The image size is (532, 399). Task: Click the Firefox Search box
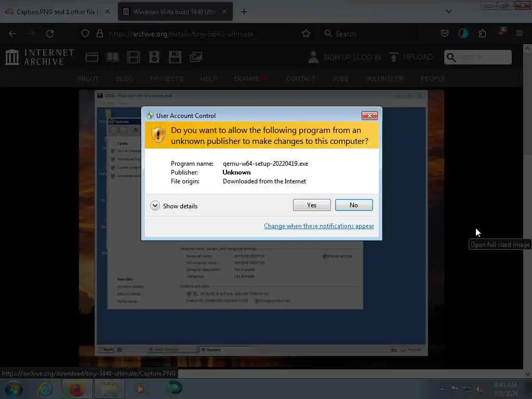tap(370, 34)
